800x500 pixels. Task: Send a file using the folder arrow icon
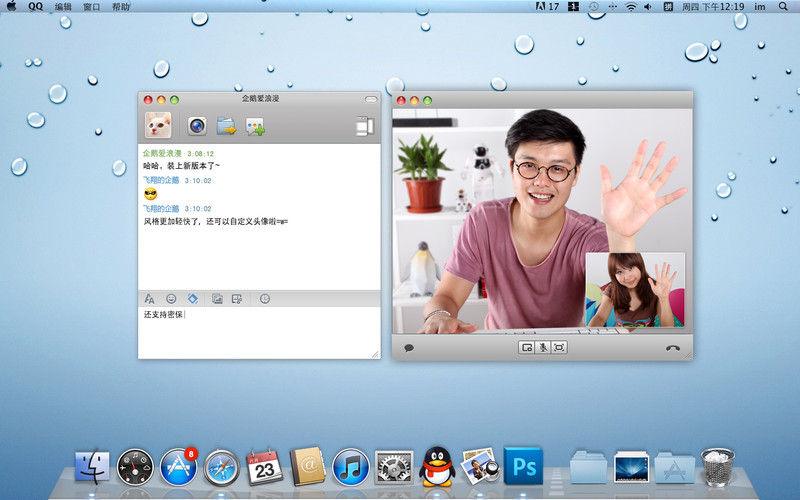coord(226,126)
